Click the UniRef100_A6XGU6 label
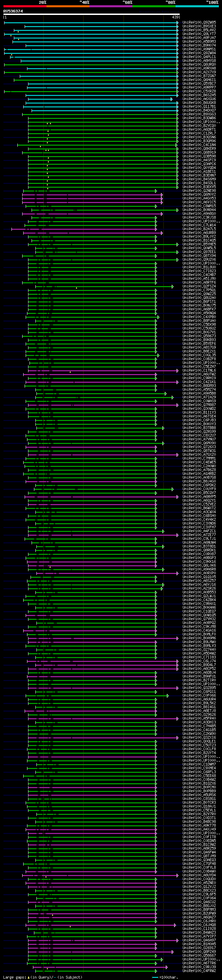Screen dimensions: 222x980 click(199, 99)
